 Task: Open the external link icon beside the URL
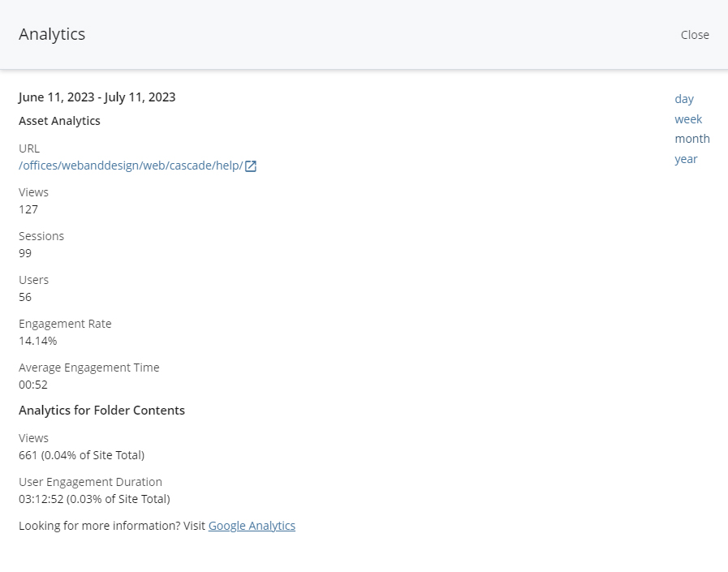tap(251, 166)
